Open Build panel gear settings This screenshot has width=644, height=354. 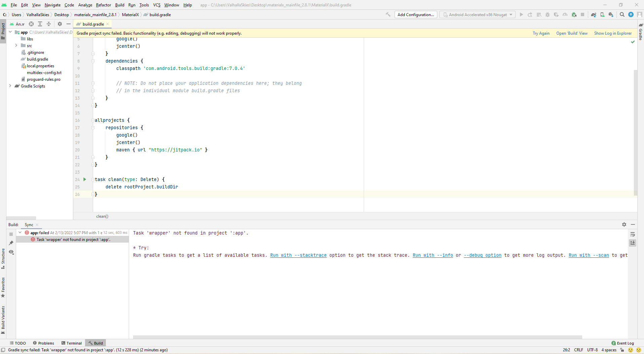tap(624, 224)
